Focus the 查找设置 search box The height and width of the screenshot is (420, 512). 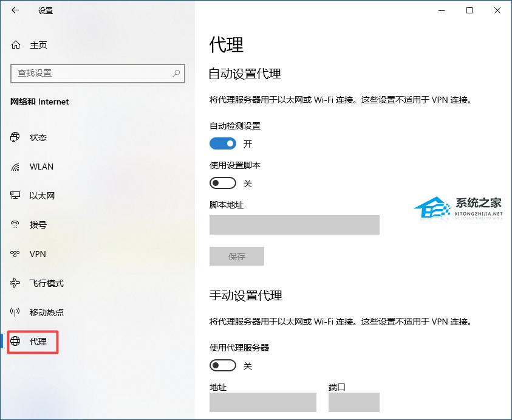(x=98, y=73)
